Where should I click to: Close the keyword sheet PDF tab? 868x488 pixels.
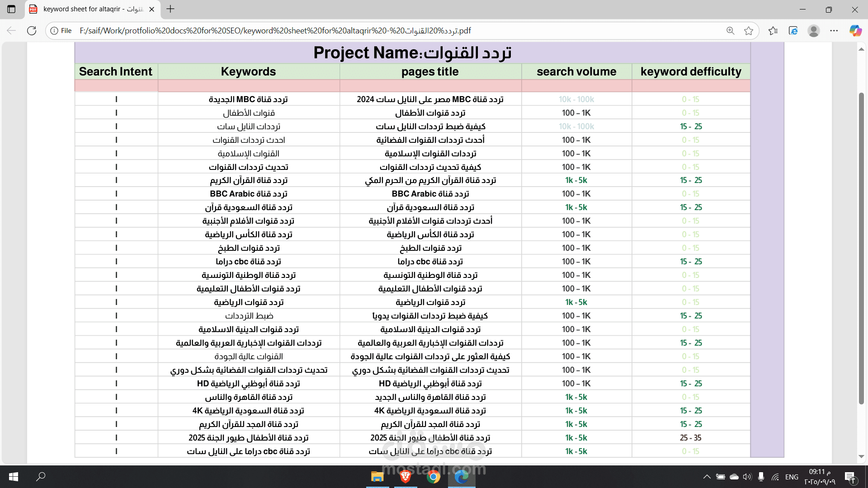[x=152, y=9]
